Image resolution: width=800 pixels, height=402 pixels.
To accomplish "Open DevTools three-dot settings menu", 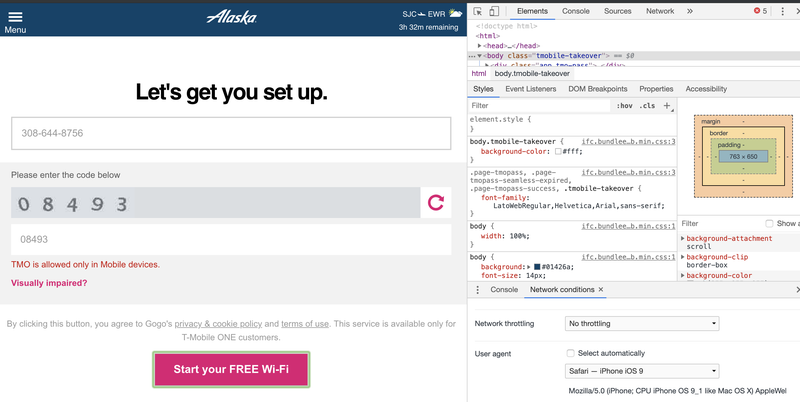I will click(782, 11).
